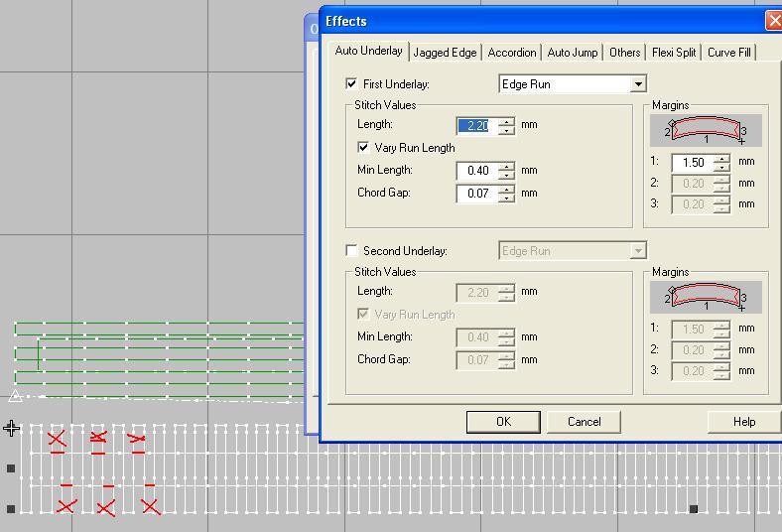Select the black handle at the design's right end
This screenshot has width=782, height=532.
pos(694,508)
